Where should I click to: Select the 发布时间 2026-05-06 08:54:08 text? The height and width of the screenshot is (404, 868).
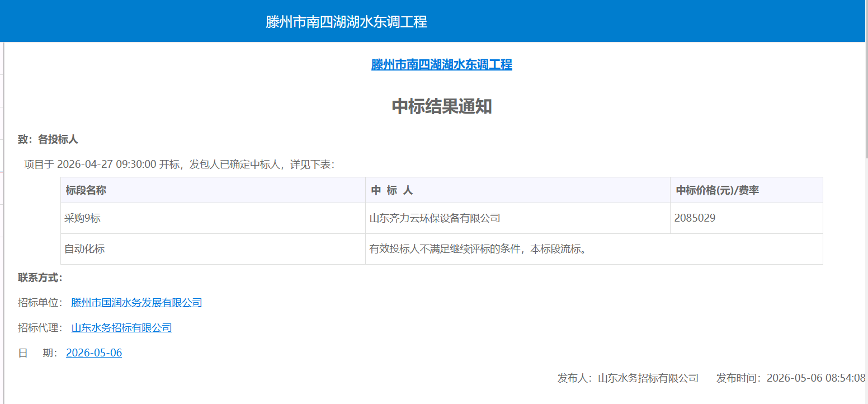[791, 378]
